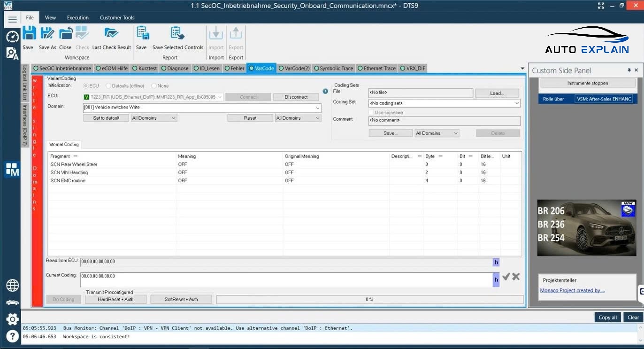Click the globe icon in left sidebar

pos(12,285)
